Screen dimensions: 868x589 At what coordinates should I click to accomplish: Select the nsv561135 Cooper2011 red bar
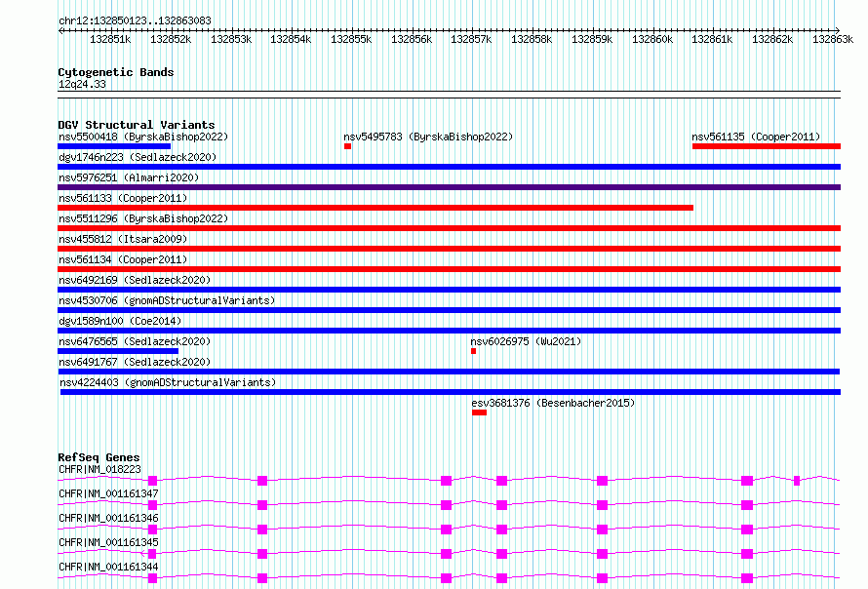[767, 146]
